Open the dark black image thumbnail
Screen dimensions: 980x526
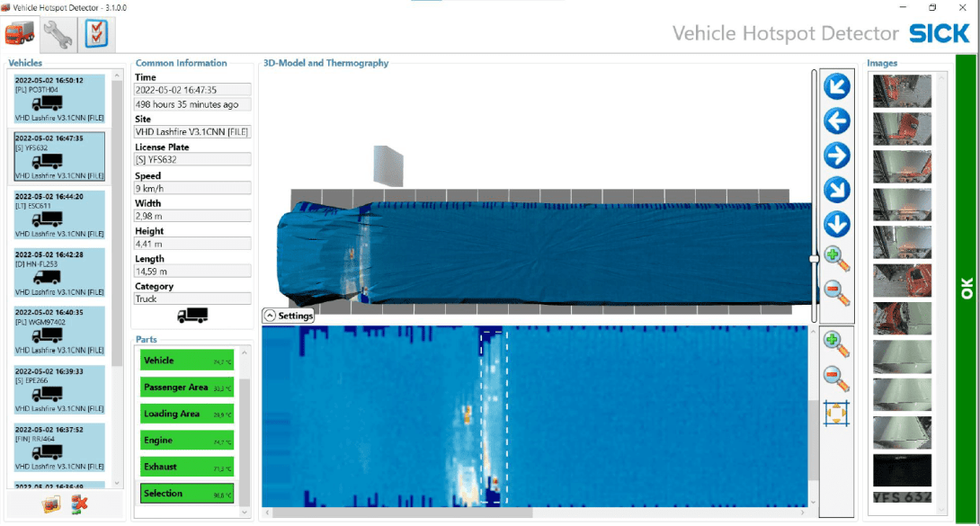(902, 470)
